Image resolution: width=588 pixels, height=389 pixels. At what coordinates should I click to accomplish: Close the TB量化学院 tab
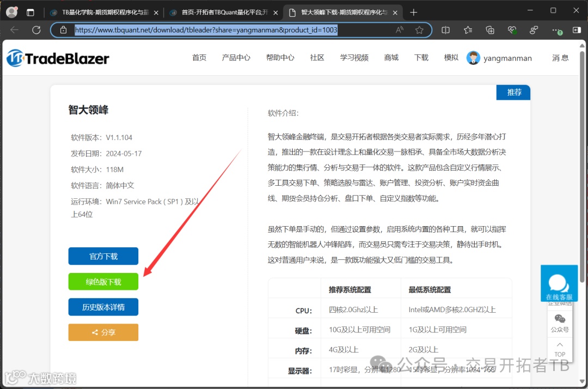(x=156, y=13)
